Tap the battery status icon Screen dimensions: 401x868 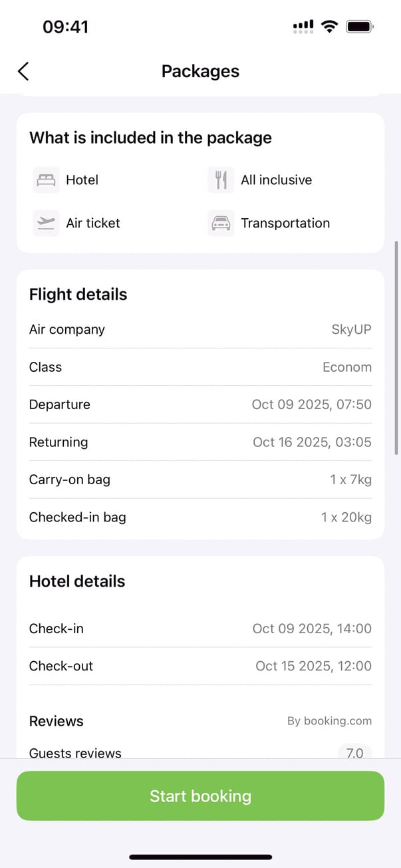pos(360,27)
